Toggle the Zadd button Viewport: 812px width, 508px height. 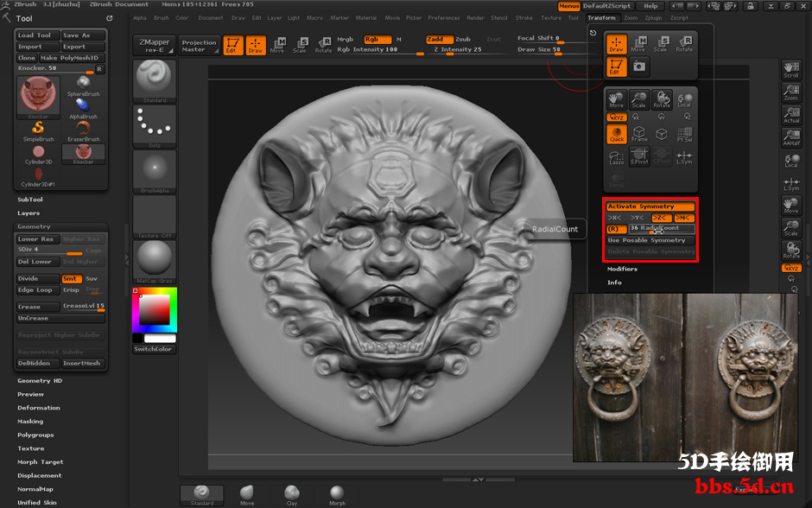439,40
